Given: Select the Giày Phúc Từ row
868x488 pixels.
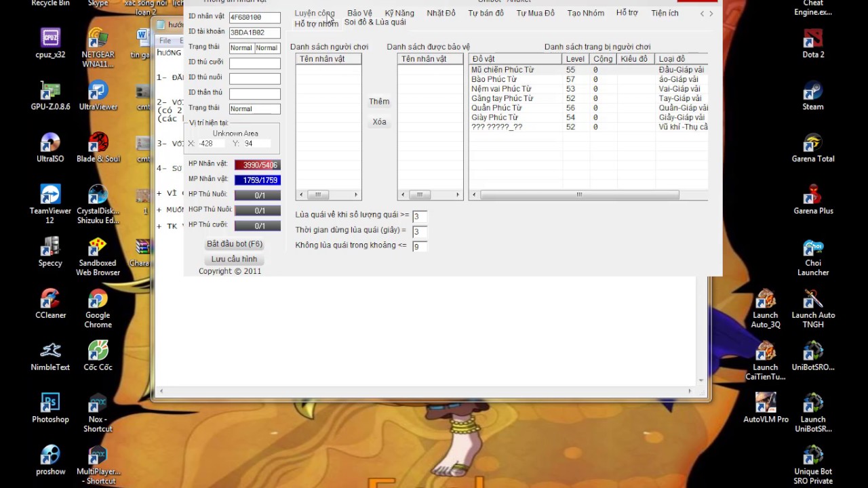Looking at the screenshot, I should tap(589, 117).
